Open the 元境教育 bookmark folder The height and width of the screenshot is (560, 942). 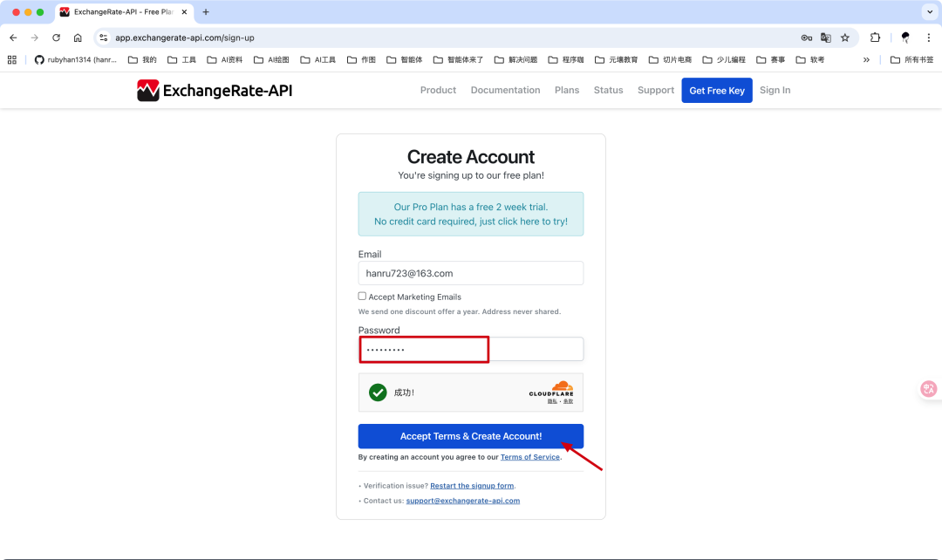tap(617, 59)
